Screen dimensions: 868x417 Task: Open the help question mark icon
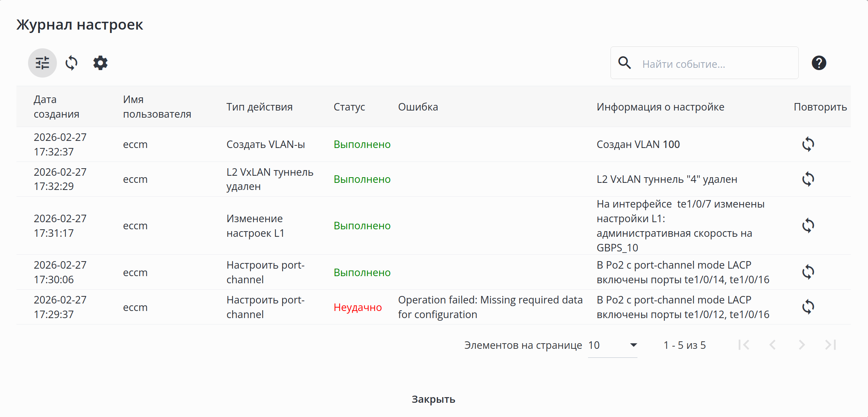[819, 63]
